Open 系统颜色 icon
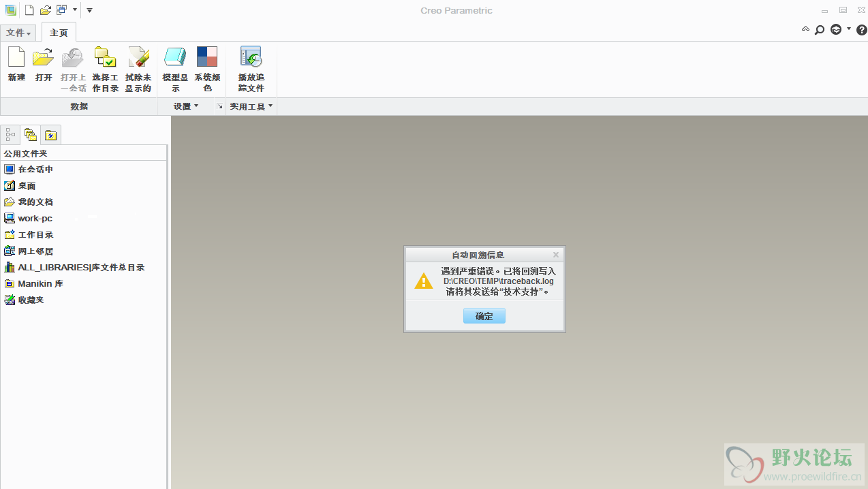The height and width of the screenshot is (489, 868). pyautogui.click(x=207, y=57)
